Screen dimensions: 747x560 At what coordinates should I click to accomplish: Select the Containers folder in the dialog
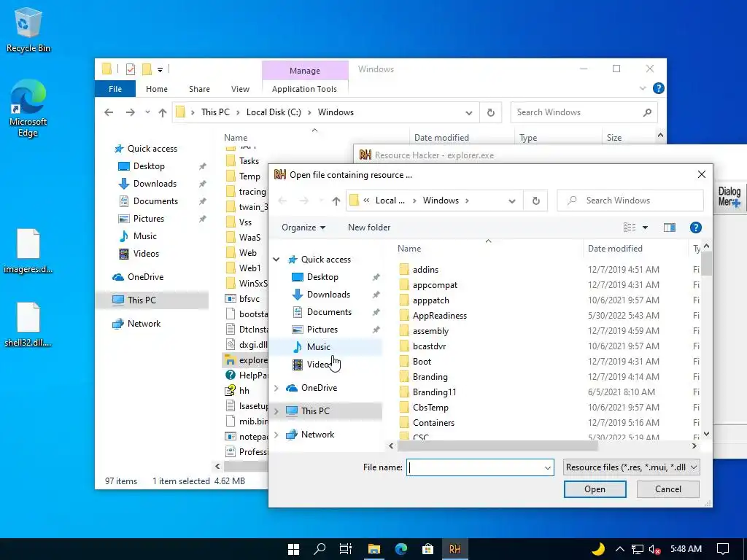(433, 423)
